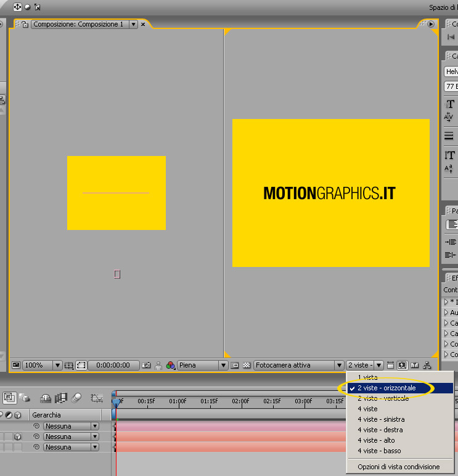Click the third layer's parent pick whip
The height and width of the screenshot is (476, 458).
36,447
